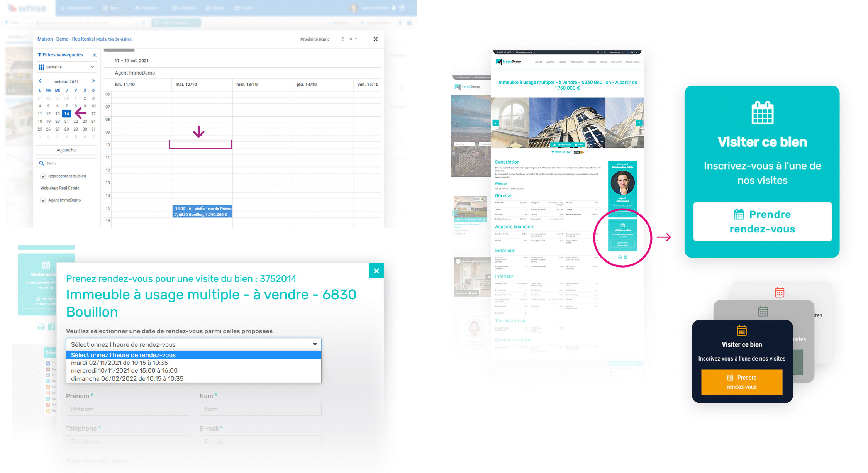
Task: Click the print icon under the visit widget
Action: (x=41, y=327)
